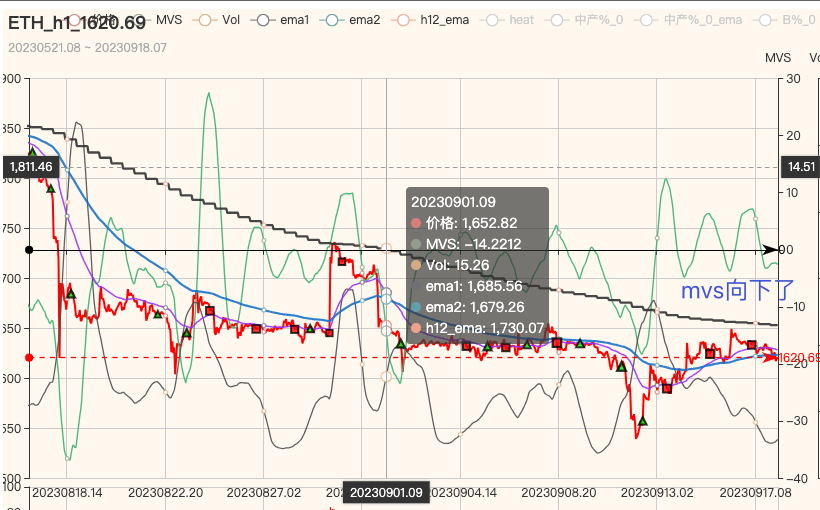Click green triangle marker at lowest price dip
The height and width of the screenshot is (510, 820).
pyautogui.click(x=643, y=421)
